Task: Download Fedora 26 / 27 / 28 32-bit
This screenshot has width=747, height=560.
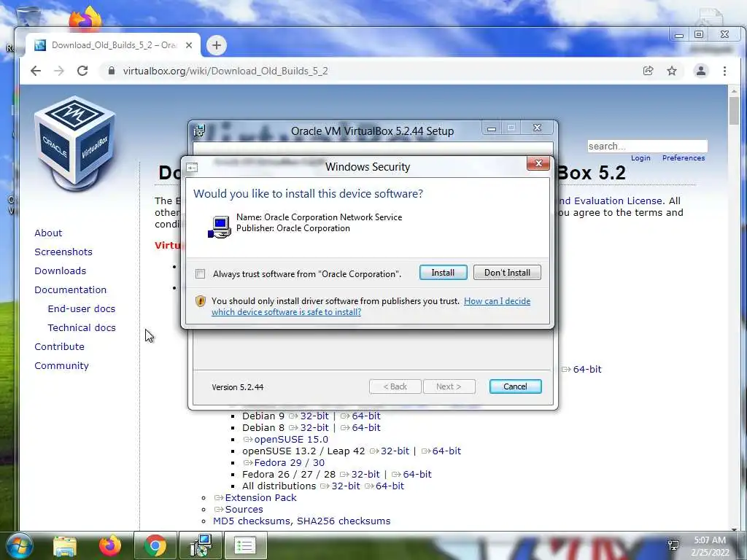Action: tap(365, 474)
